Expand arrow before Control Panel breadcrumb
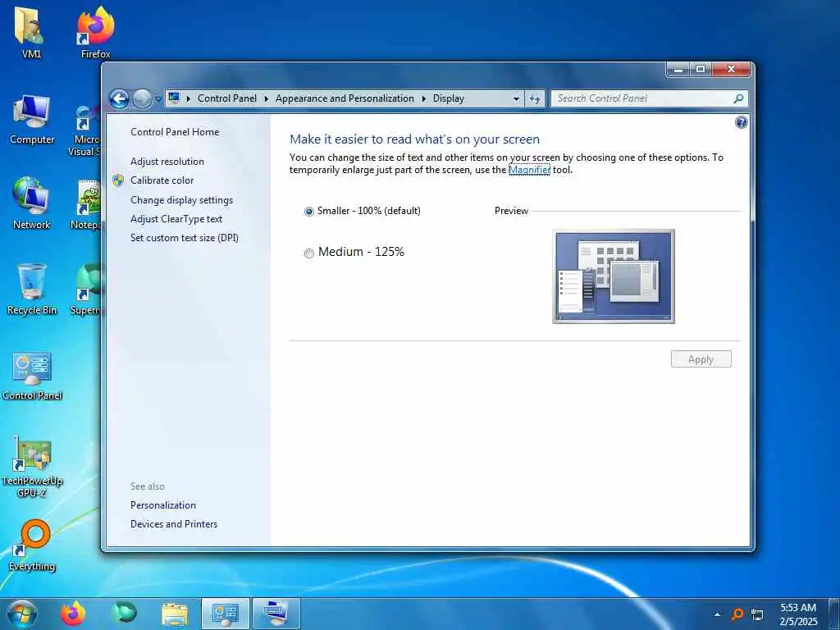The height and width of the screenshot is (630, 840). click(x=189, y=98)
